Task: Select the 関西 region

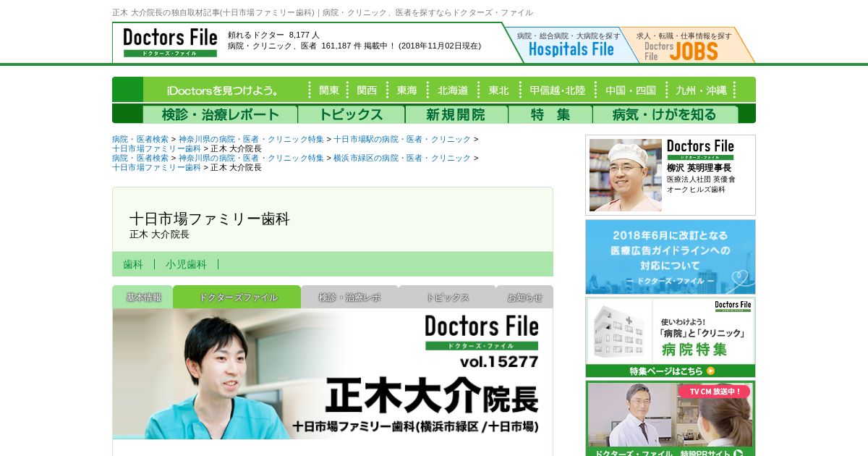Action: coord(367,90)
